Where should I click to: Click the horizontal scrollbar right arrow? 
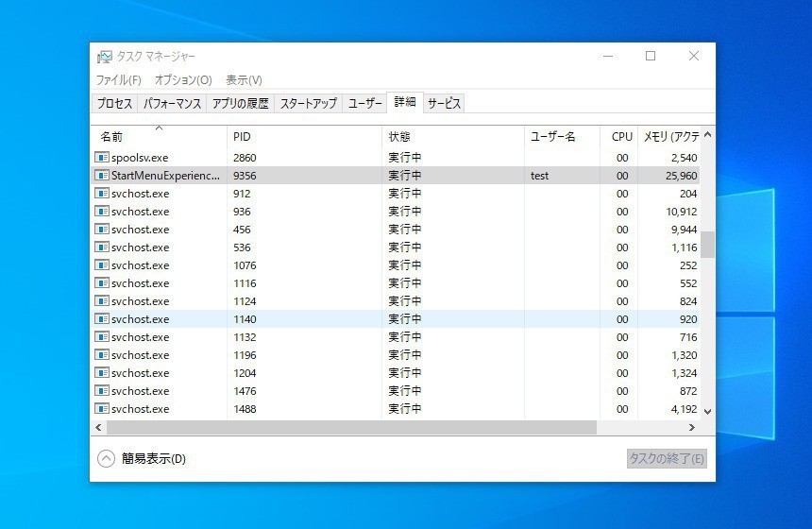[x=692, y=427]
